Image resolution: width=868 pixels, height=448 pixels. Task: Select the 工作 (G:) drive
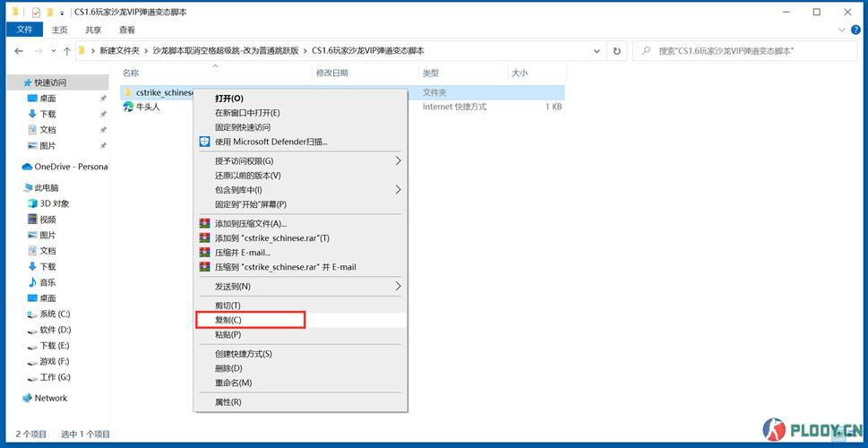point(56,377)
